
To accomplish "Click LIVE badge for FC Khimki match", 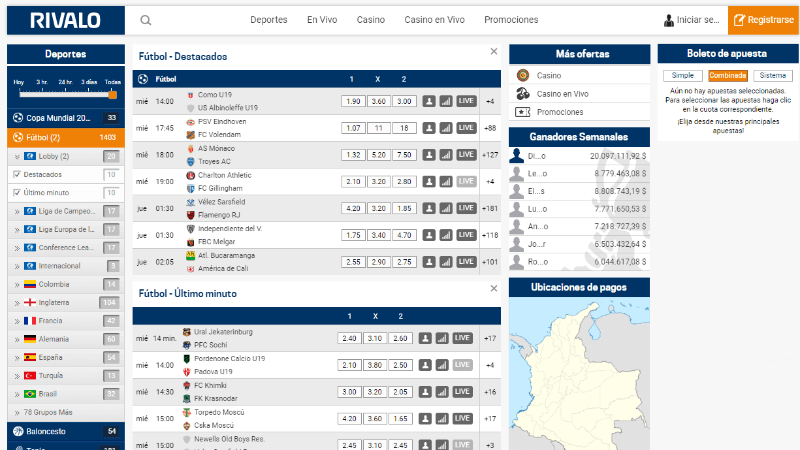I will pyautogui.click(x=462, y=392).
